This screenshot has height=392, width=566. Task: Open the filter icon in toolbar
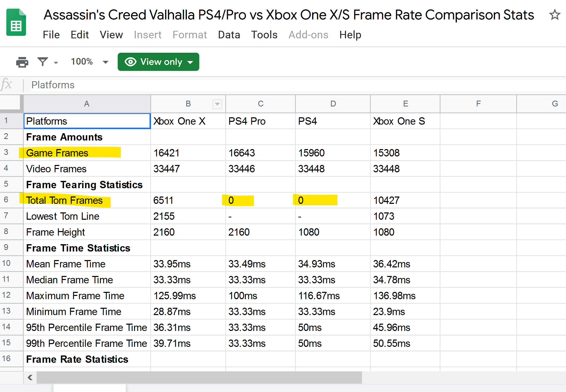point(43,62)
